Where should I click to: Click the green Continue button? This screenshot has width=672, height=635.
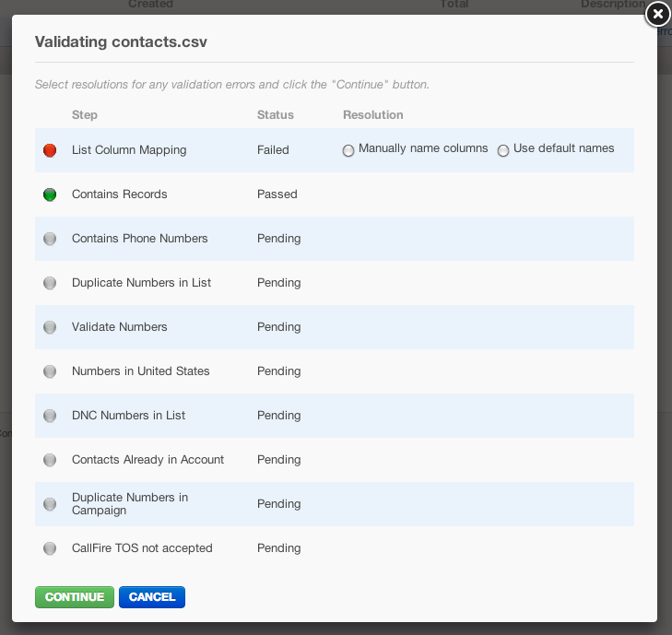(x=75, y=597)
